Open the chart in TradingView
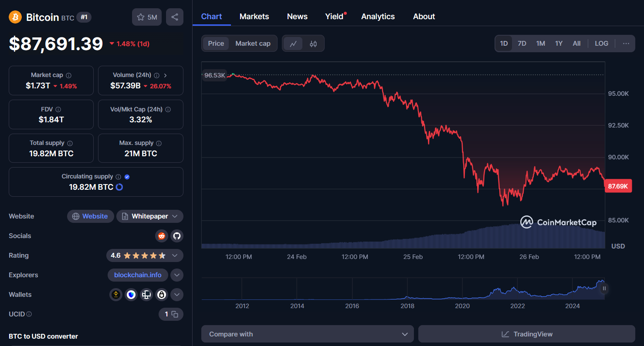 click(x=527, y=334)
